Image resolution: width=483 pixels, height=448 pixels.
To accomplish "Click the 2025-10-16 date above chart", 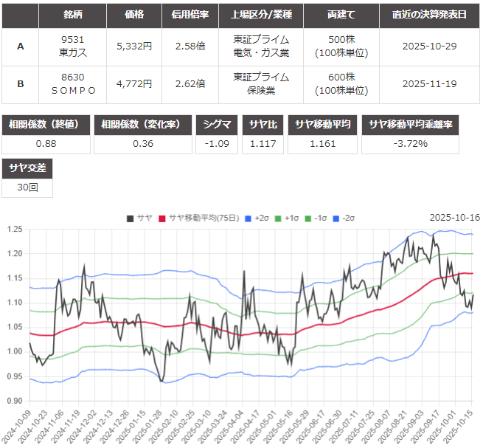I will point(454,218).
